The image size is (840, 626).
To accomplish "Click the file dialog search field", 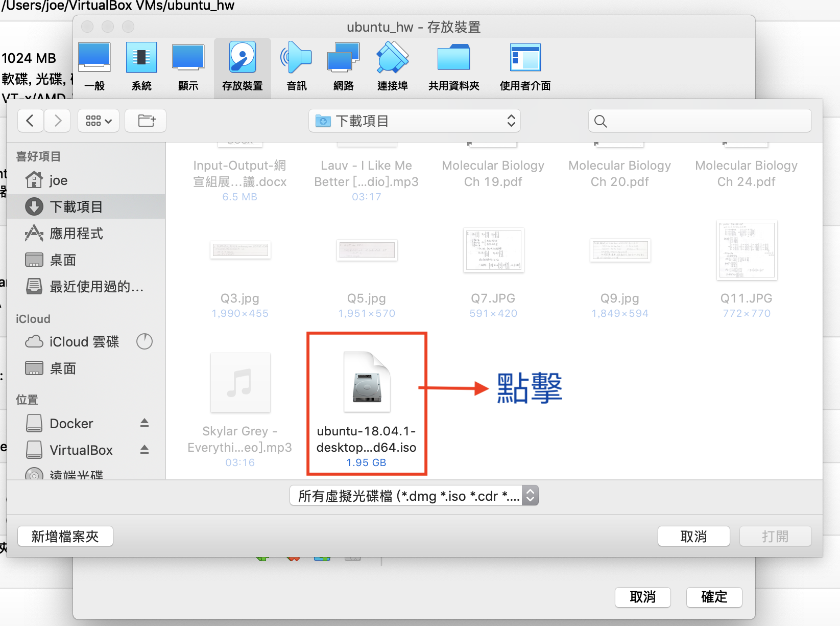I will (700, 121).
